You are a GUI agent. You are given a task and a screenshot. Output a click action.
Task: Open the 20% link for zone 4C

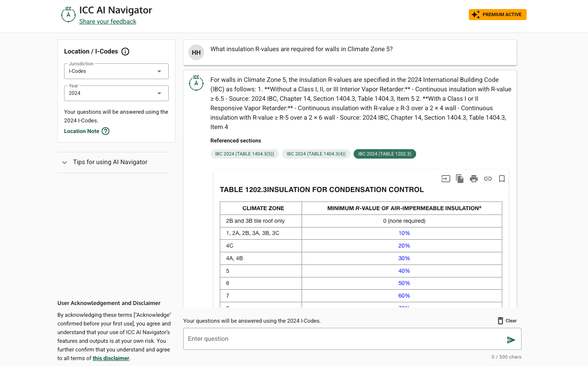pyautogui.click(x=404, y=246)
